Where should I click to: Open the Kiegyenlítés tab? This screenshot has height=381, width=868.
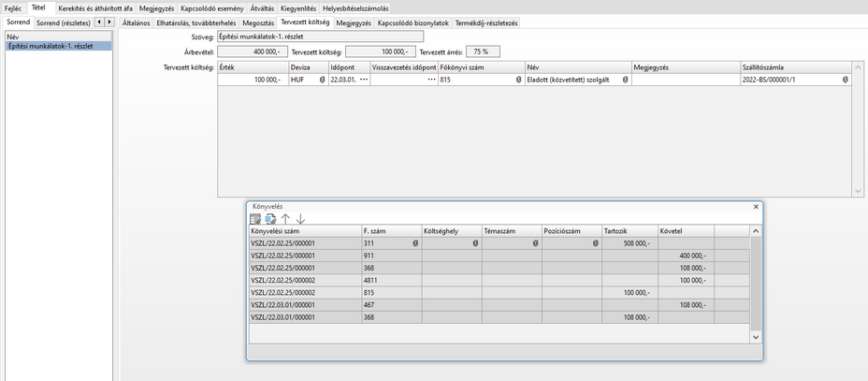pyautogui.click(x=298, y=7)
